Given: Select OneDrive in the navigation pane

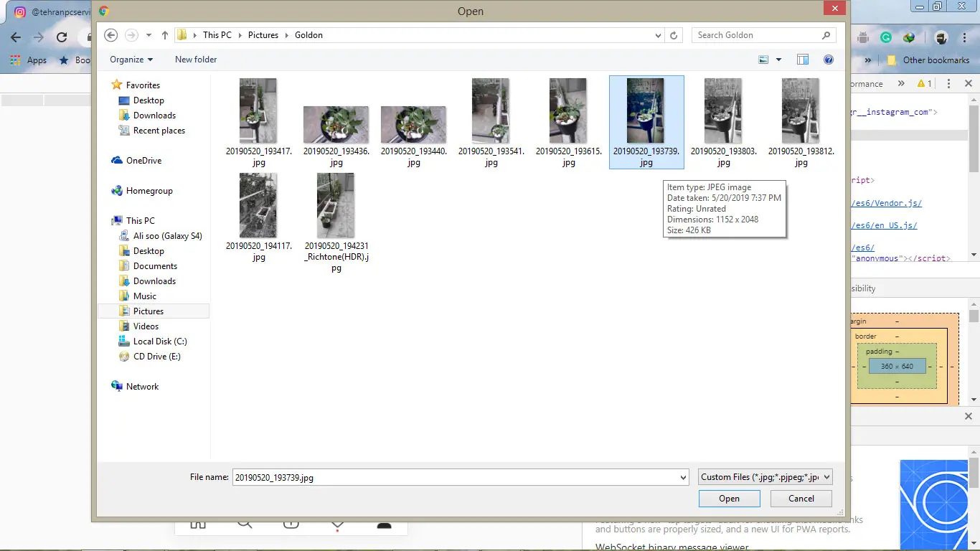Looking at the screenshot, I should (143, 161).
